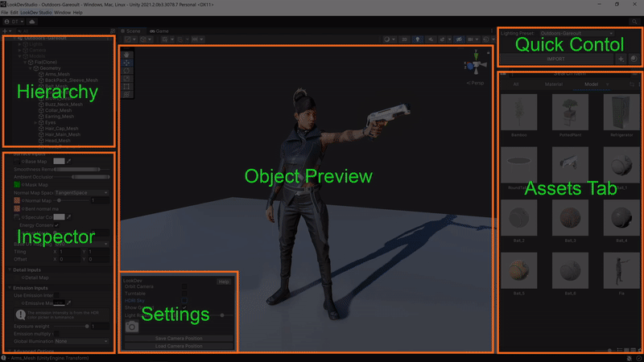This screenshot has width=644, height=362.
Task: Toggle hidden objects visibility icon in scene bar
Action: [459, 39]
